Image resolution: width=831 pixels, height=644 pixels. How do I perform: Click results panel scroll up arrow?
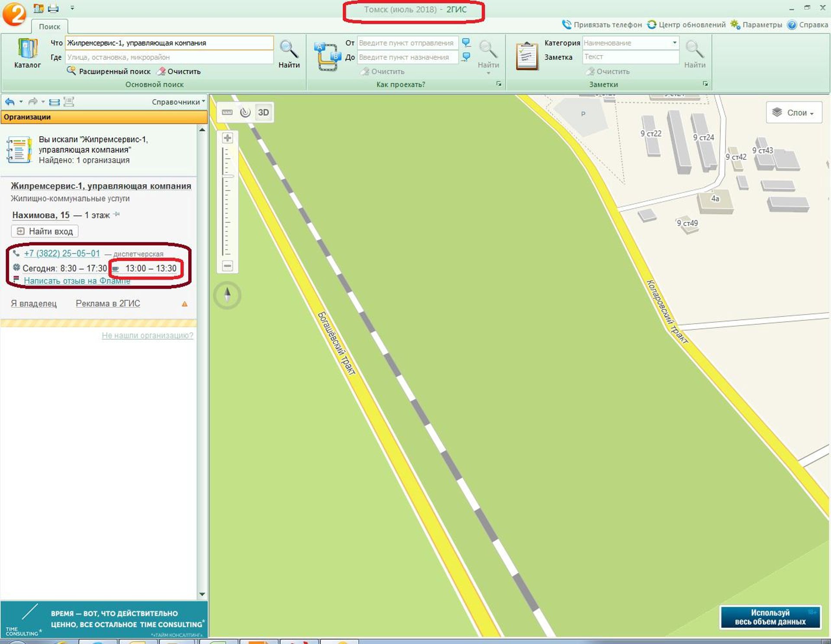point(202,130)
